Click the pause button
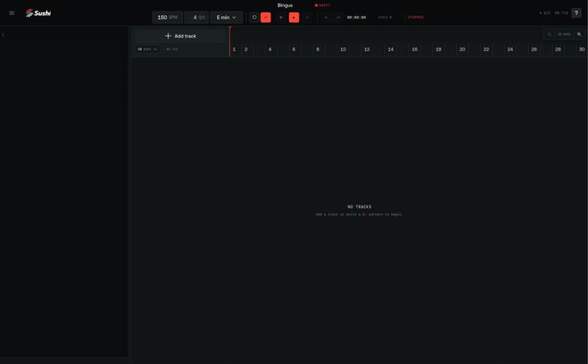 pyautogui.click(x=306, y=18)
